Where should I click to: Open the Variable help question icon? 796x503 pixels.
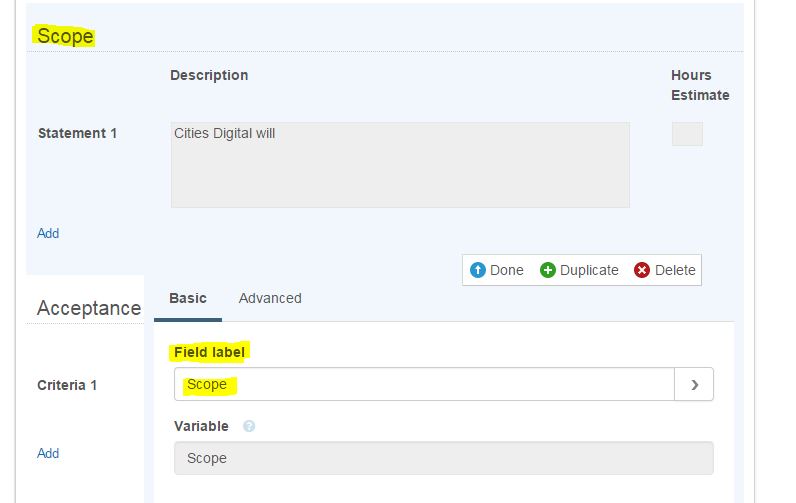point(249,426)
